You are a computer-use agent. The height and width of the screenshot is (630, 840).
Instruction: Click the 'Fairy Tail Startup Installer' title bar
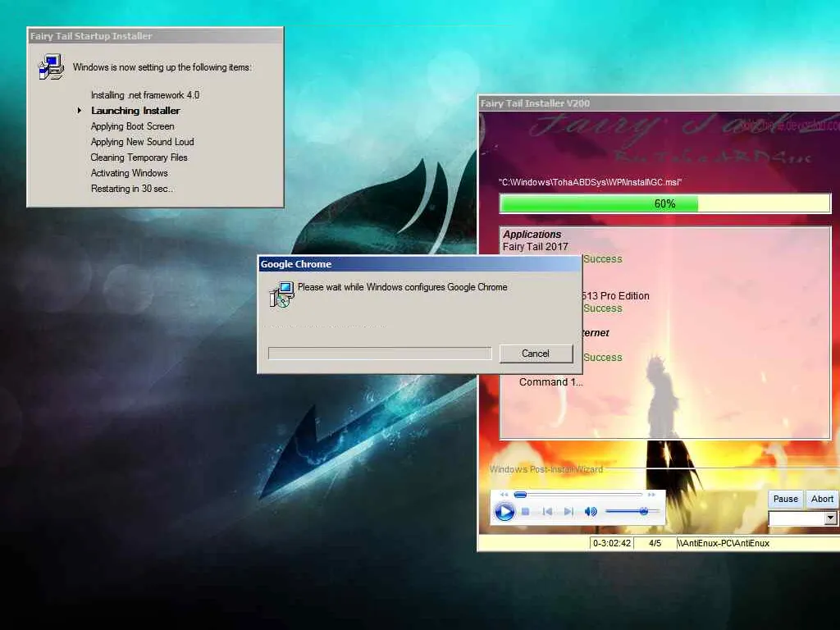155,36
